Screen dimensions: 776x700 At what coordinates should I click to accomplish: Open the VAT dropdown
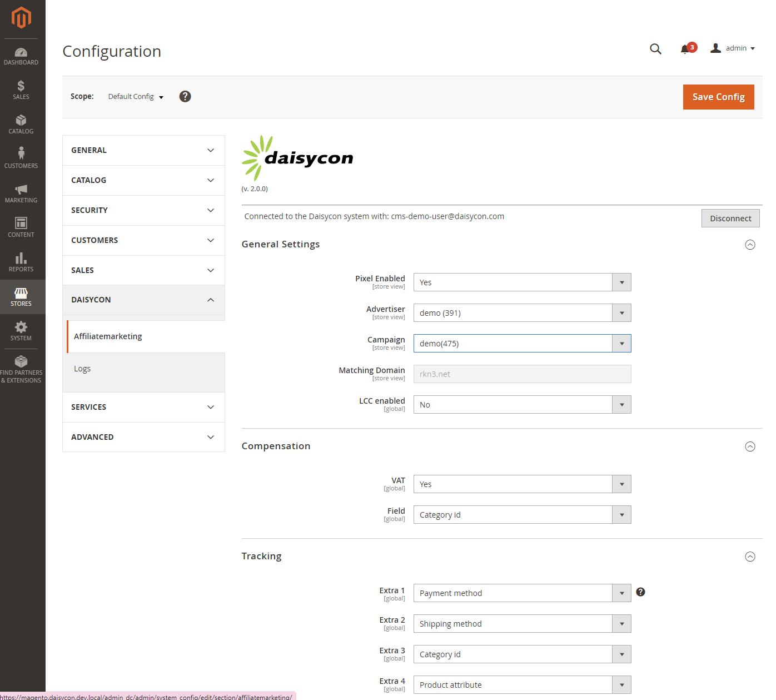(x=523, y=484)
